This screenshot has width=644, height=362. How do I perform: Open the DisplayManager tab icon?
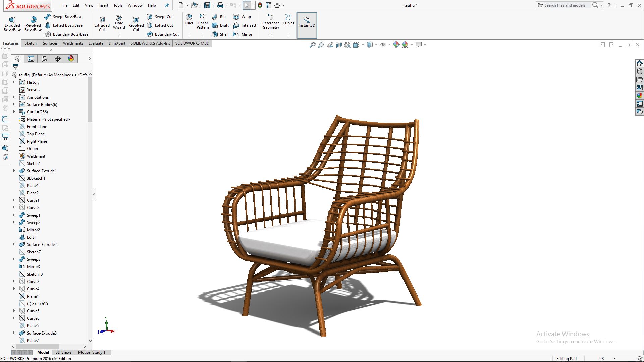pyautogui.click(x=71, y=59)
